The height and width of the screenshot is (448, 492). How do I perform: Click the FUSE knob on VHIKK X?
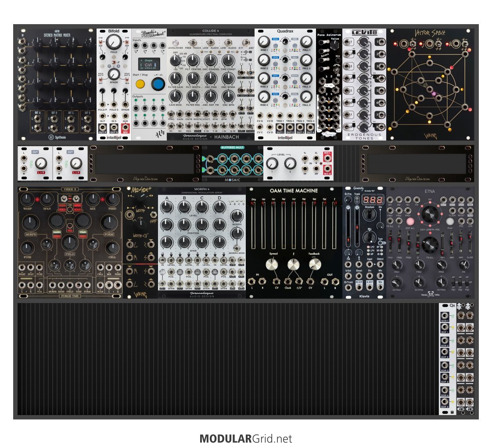pyautogui.click(x=27, y=248)
